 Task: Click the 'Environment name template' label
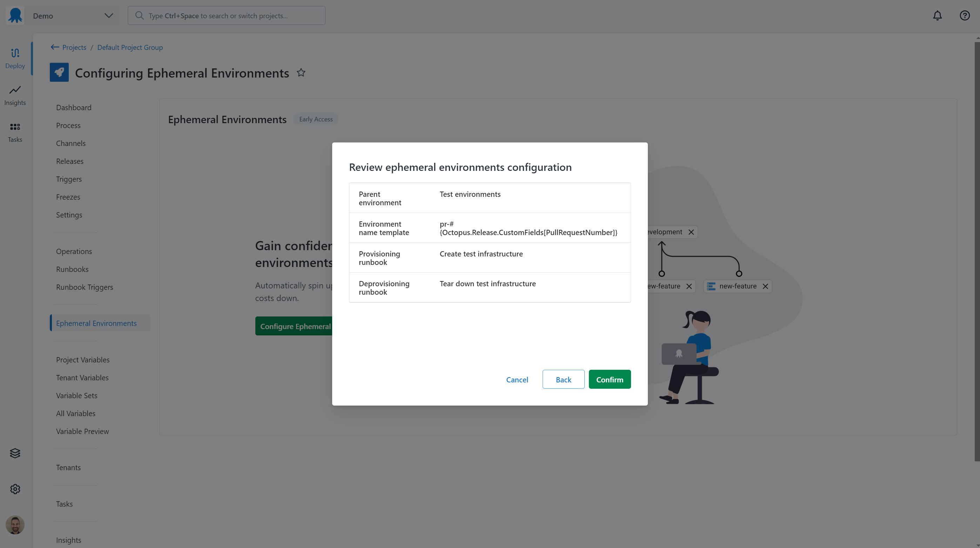click(384, 228)
